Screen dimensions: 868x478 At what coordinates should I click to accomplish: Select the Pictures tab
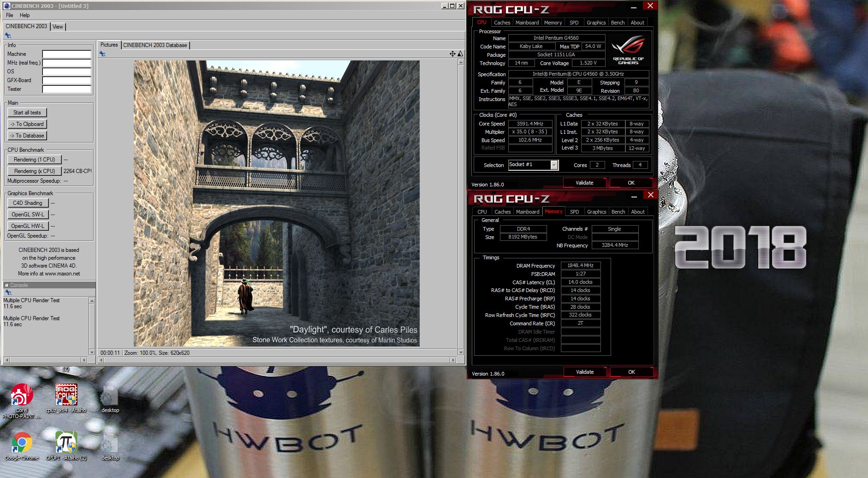point(109,45)
